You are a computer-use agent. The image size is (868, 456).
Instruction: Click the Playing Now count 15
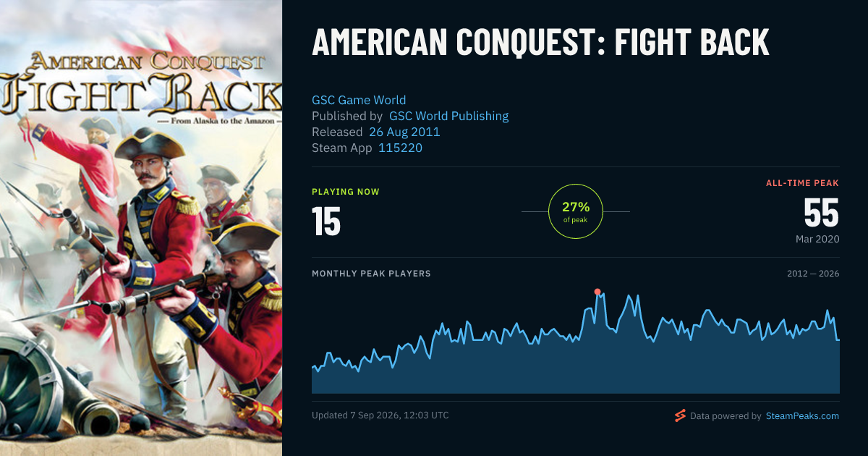click(326, 221)
